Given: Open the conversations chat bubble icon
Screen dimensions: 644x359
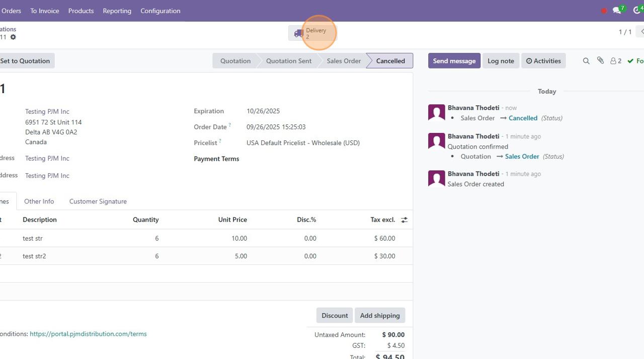Looking at the screenshot, I should click(x=617, y=11).
